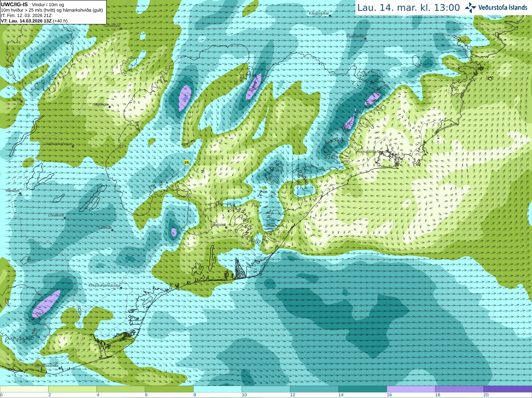Select the 18–20 m/s purple swatch

[459, 389]
